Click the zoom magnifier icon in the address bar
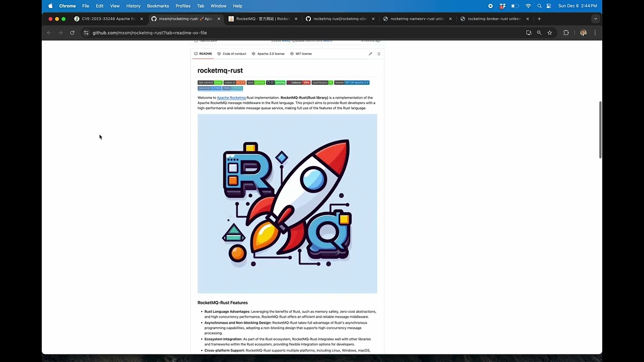This screenshot has width=644, height=362. 539,33
